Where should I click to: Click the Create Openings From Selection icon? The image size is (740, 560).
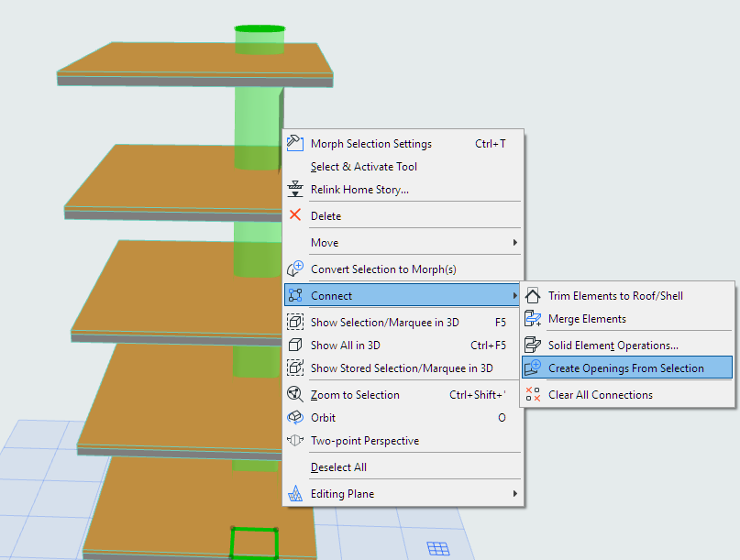(x=533, y=368)
